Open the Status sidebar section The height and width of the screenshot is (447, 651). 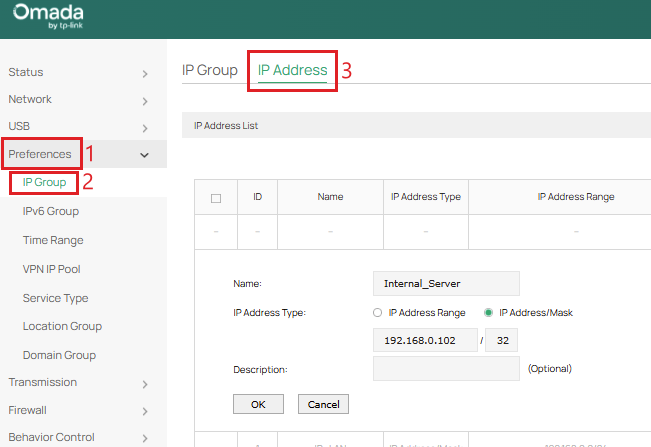coord(26,72)
